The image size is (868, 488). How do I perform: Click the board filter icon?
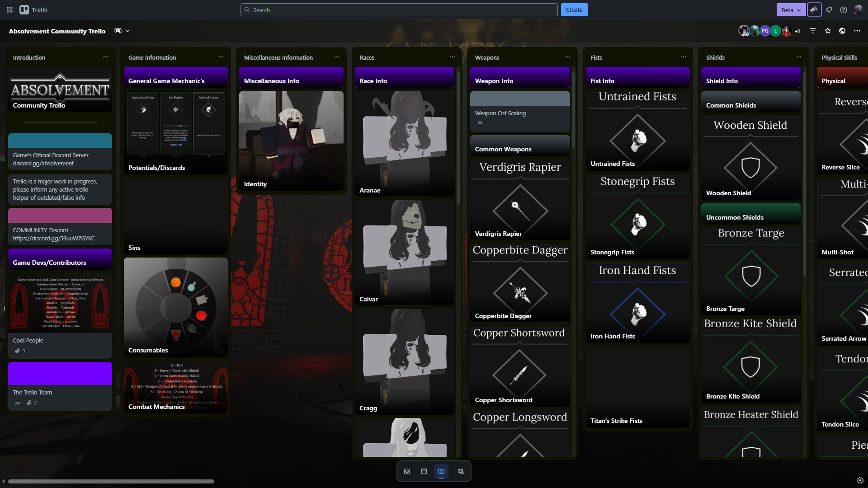[x=813, y=31]
